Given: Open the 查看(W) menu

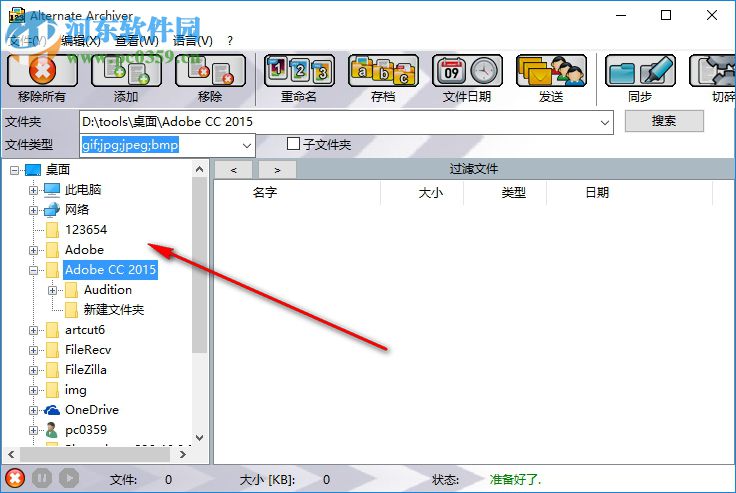Looking at the screenshot, I should coord(137,41).
